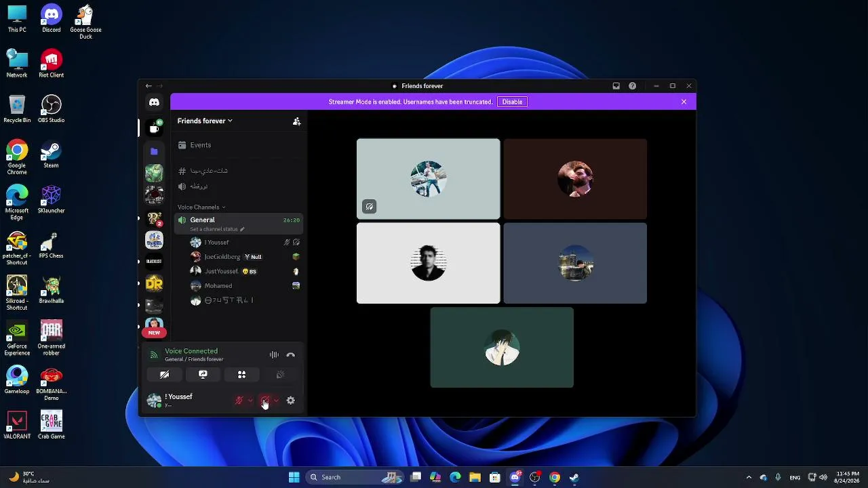The height and width of the screenshot is (488, 868).
Task: Focus the bottom dark green participant tile
Action: [502, 348]
